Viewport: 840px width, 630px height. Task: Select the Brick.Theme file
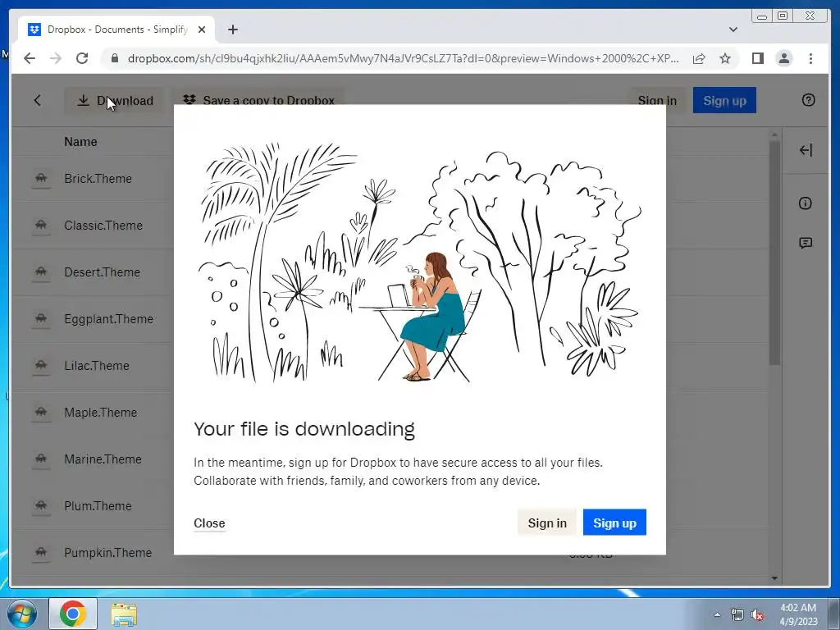98,178
